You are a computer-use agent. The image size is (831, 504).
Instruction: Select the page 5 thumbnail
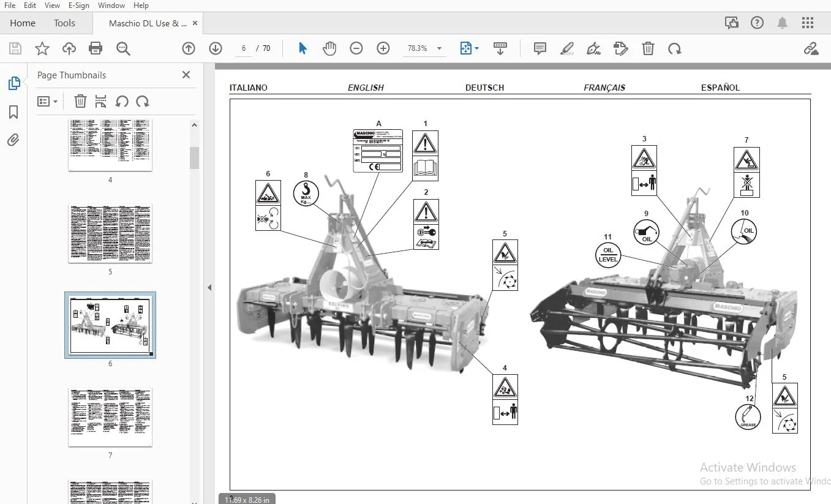click(110, 233)
